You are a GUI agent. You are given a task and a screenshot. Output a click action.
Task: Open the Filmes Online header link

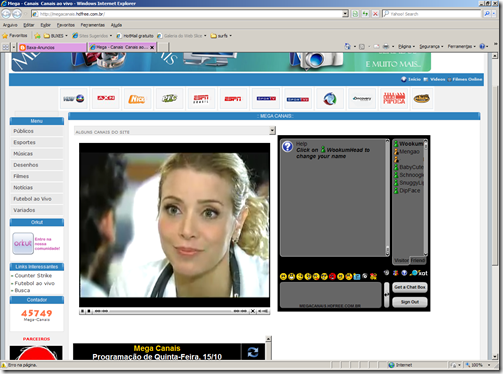[x=467, y=79]
